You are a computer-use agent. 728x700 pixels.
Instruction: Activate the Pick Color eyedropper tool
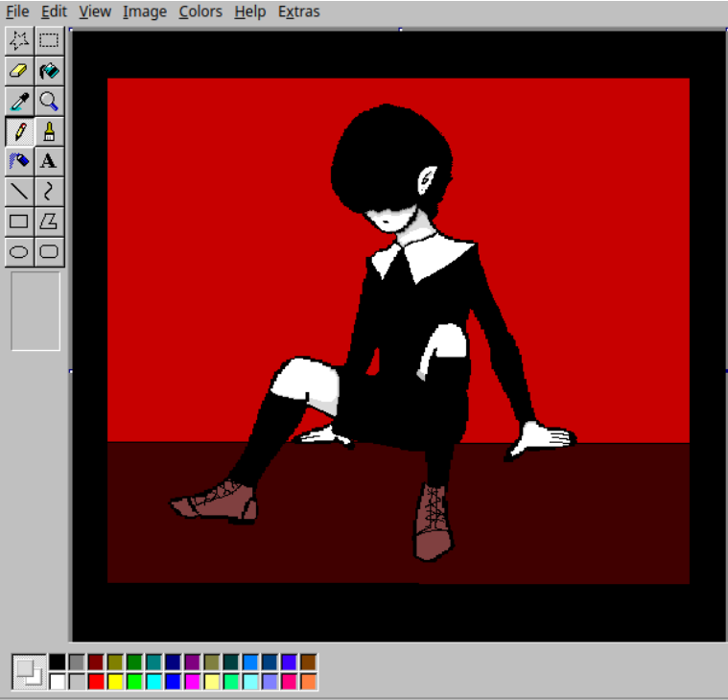coord(18,101)
